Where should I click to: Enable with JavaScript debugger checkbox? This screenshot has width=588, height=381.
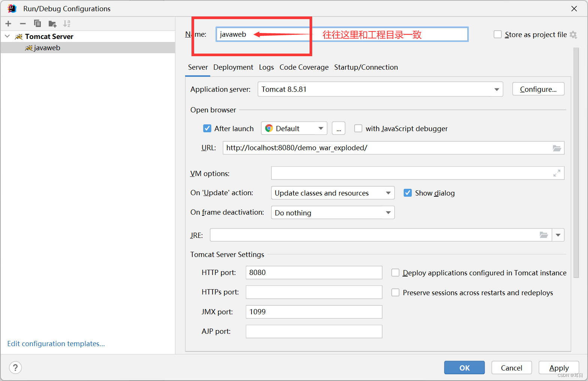click(358, 128)
